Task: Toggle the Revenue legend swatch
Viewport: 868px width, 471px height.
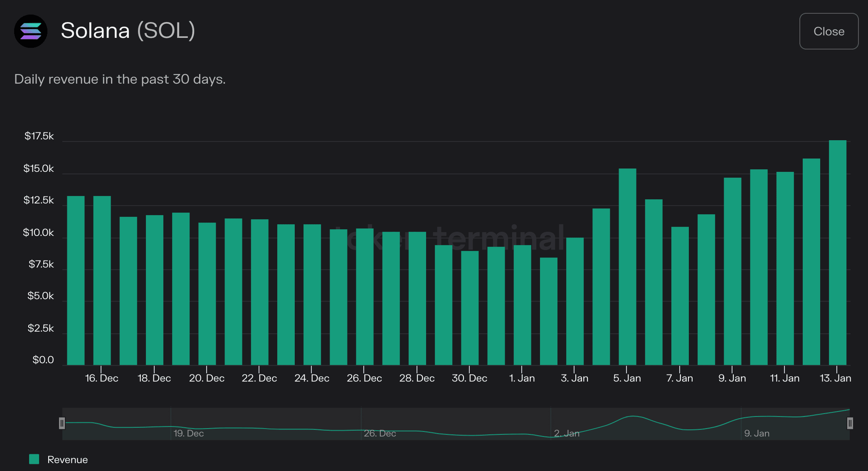Action: pyautogui.click(x=34, y=459)
